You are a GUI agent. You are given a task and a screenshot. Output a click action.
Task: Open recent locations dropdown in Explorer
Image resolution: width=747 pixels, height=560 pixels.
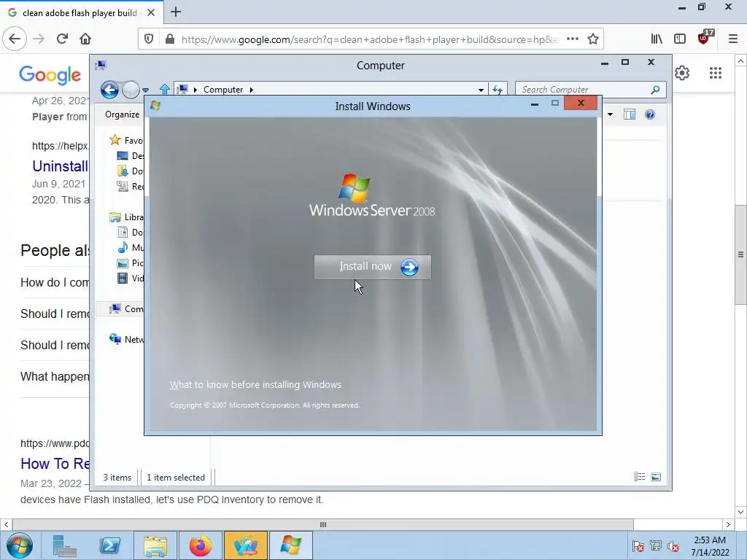click(x=146, y=90)
